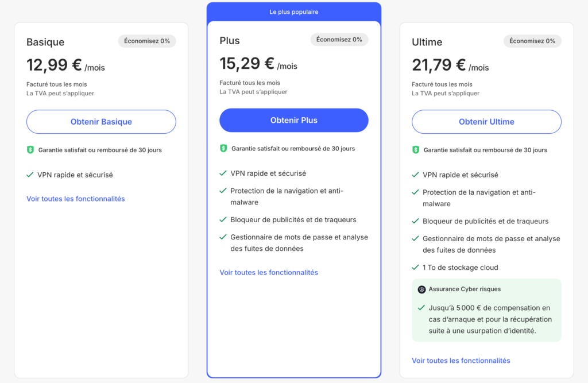Click the Économisez 0% badge on Ultime card
This screenshot has height=383, width=588.
(x=532, y=41)
